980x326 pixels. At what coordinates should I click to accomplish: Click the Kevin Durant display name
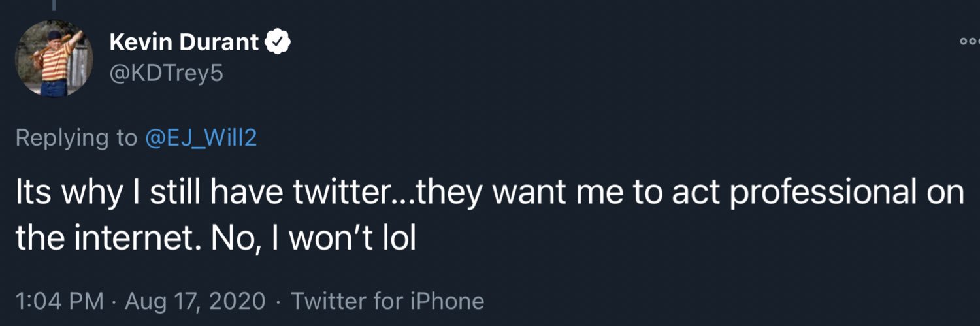(184, 43)
